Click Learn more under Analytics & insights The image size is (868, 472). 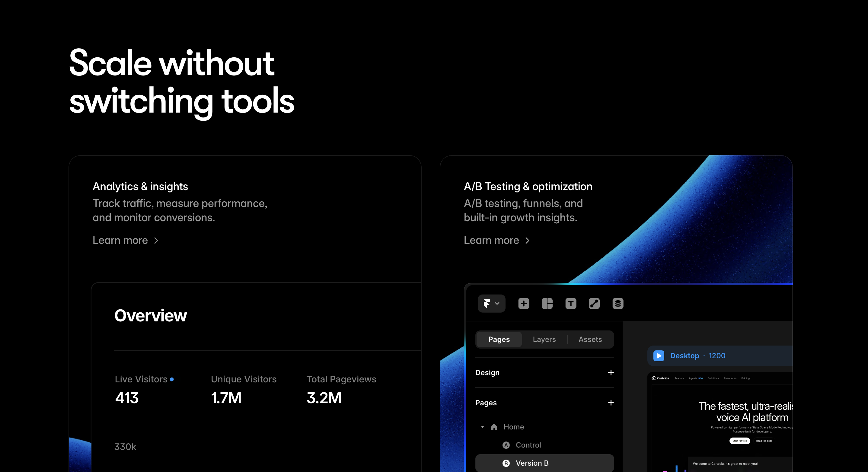pyautogui.click(x=125, y=240)
